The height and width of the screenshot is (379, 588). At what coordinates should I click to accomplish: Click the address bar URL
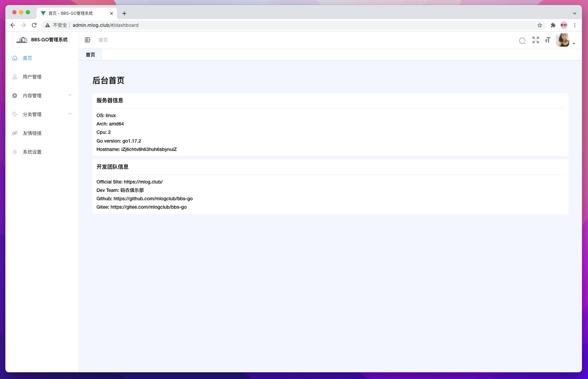pyautogui.click(x=106, y=25)
